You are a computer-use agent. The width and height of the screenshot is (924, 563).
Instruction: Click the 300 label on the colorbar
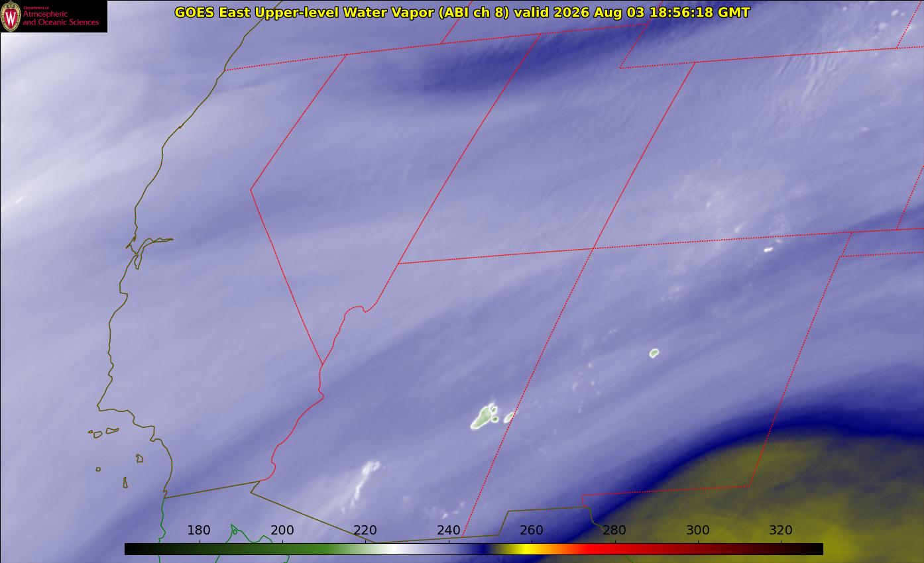tap(698, 530)
